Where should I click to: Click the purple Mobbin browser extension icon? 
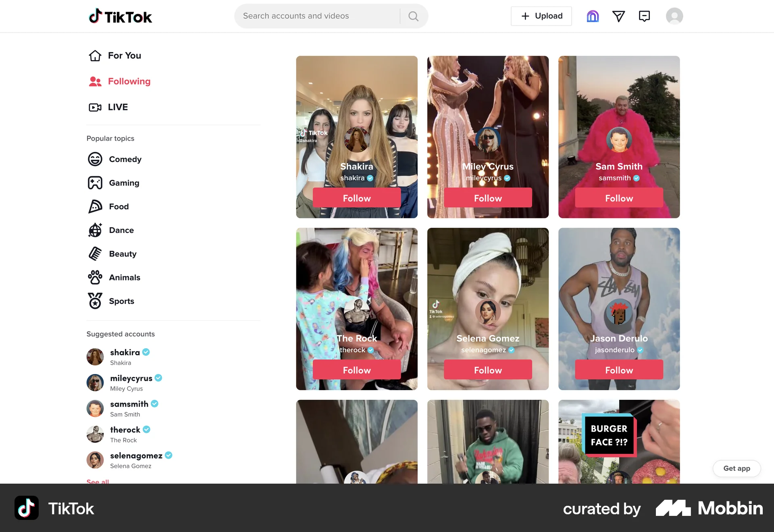tap(592, 16)
